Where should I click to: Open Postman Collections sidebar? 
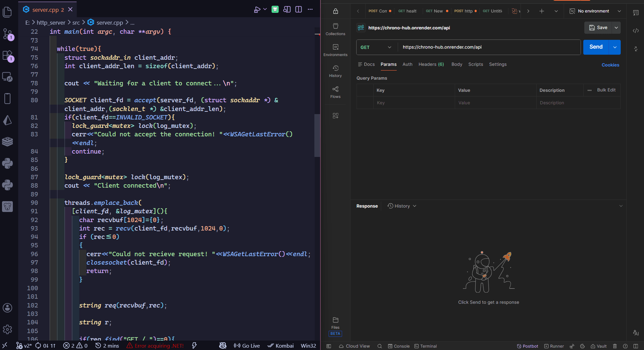tap(335, 29)
